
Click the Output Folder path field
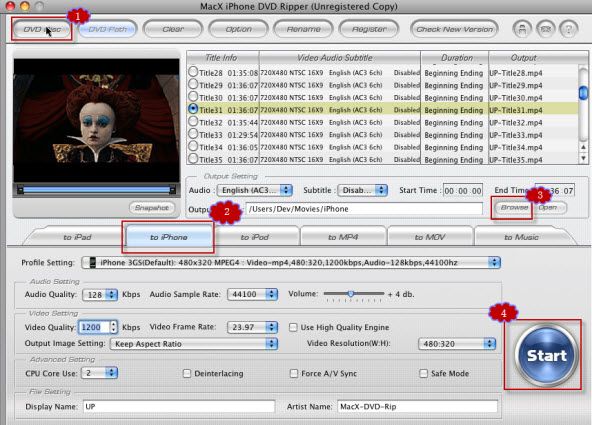pos(364,209)
